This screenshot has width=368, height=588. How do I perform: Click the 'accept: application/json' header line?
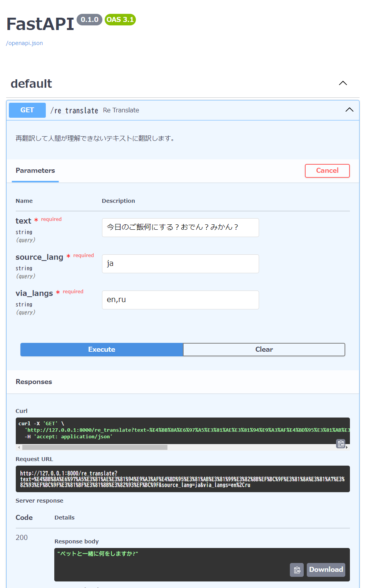pyautogui.click(x=69, y=436)
